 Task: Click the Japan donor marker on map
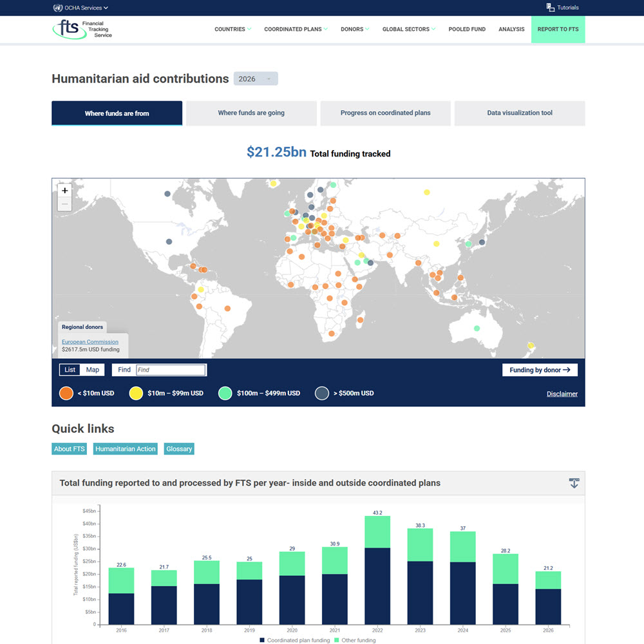pyautogui.click(x=482, y=242)
